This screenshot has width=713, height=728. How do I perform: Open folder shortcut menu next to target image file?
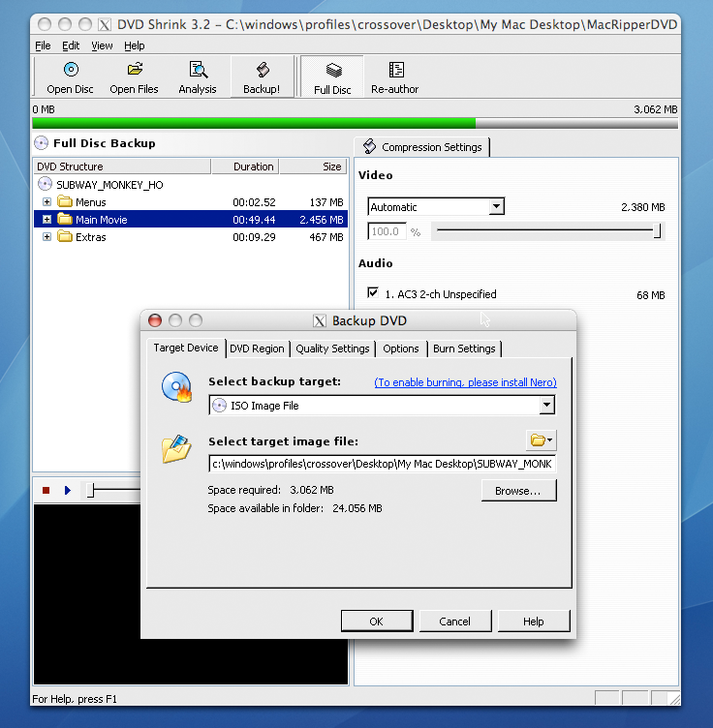tap(542, 440)
